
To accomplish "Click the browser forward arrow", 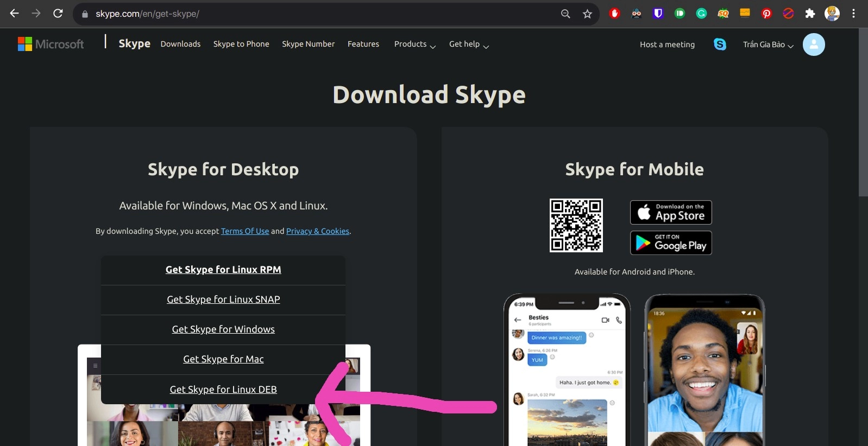I will click(x=36, y=14).
